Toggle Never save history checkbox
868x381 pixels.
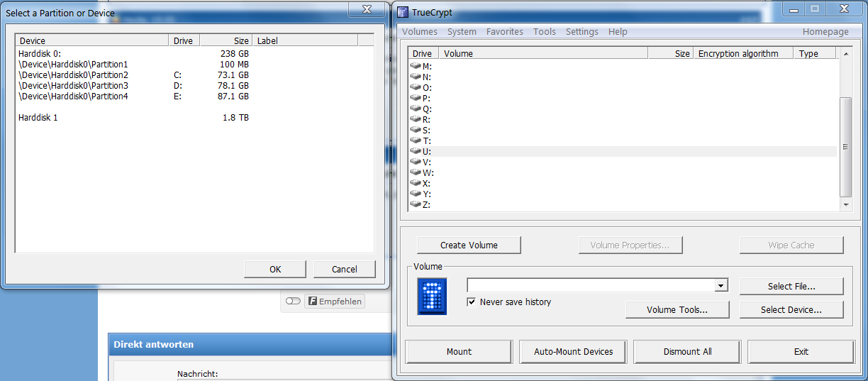pos(471,302)
